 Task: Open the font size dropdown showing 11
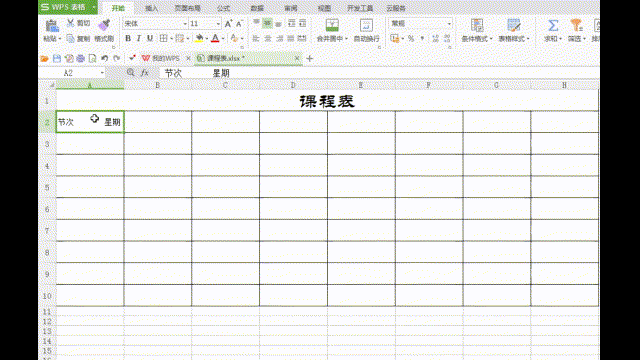218,24
